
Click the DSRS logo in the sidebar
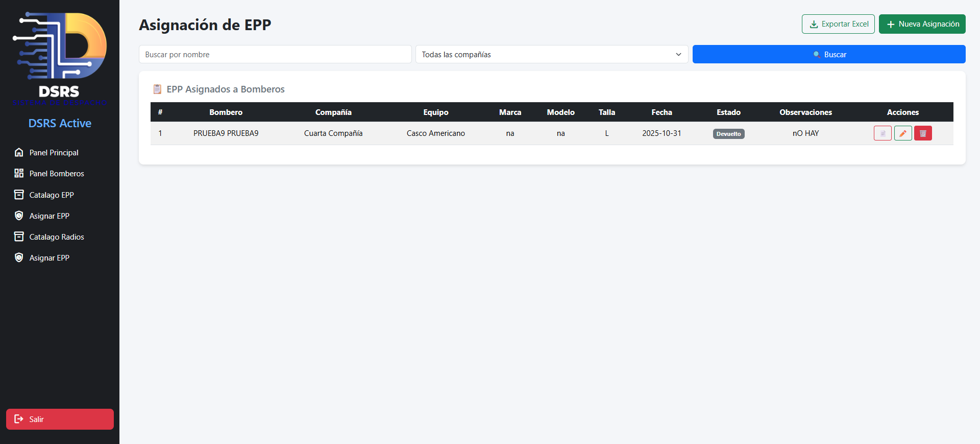60,57
